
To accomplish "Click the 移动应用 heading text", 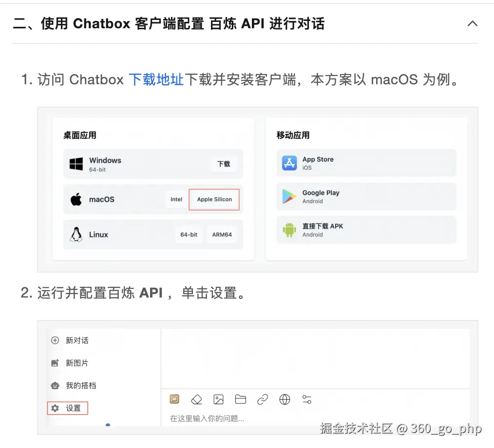I will point(293,135).
